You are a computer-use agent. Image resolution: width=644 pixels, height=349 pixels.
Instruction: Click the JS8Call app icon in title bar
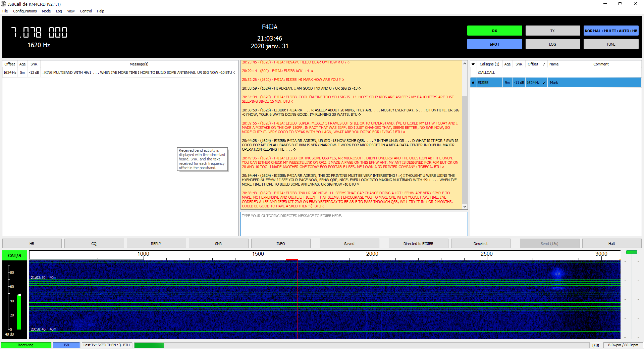3,4
